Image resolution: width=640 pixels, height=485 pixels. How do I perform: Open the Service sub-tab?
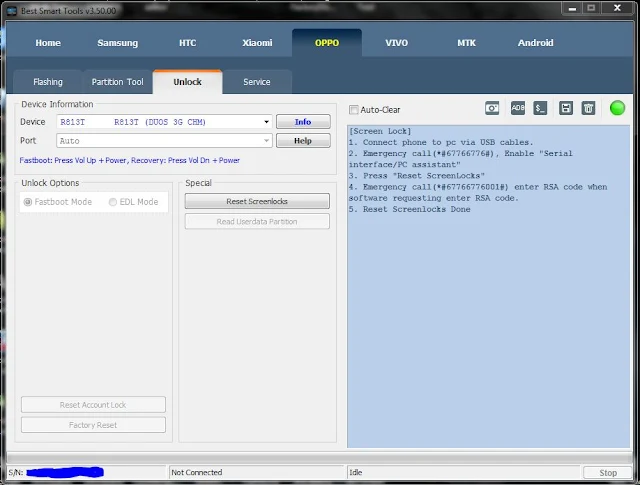257,82
